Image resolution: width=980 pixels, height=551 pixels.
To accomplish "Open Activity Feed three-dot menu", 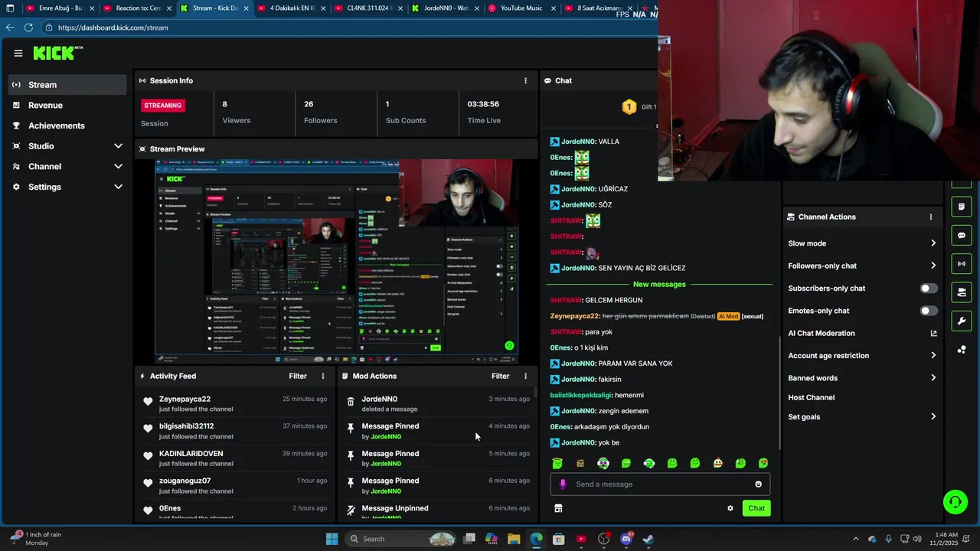I will 322,376.
